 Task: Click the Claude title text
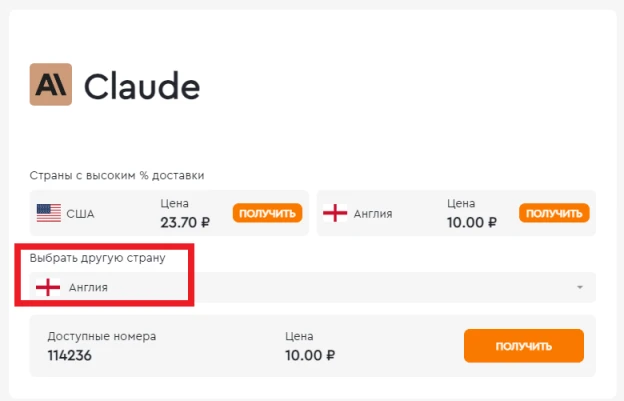pyautogui.click(x=142, y=86)
